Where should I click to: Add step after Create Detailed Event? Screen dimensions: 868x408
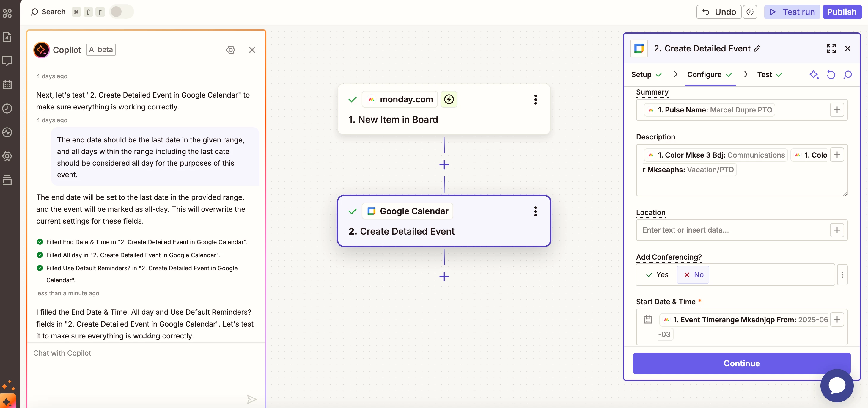tap(444, 277)
